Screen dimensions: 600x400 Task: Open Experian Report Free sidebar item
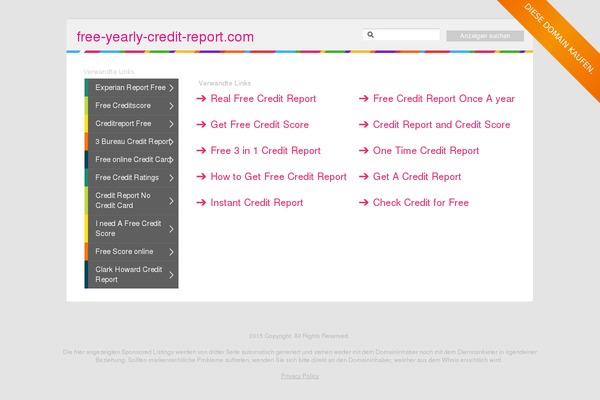point(131,88)
